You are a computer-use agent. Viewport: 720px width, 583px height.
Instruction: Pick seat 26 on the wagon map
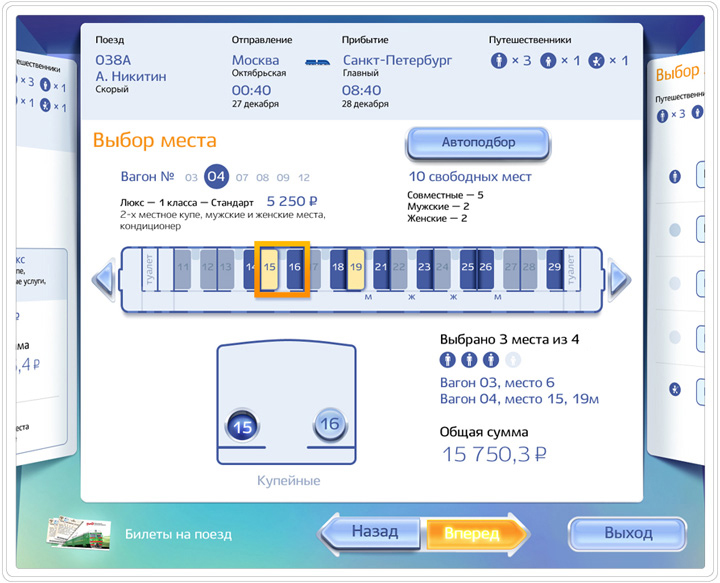485,269
